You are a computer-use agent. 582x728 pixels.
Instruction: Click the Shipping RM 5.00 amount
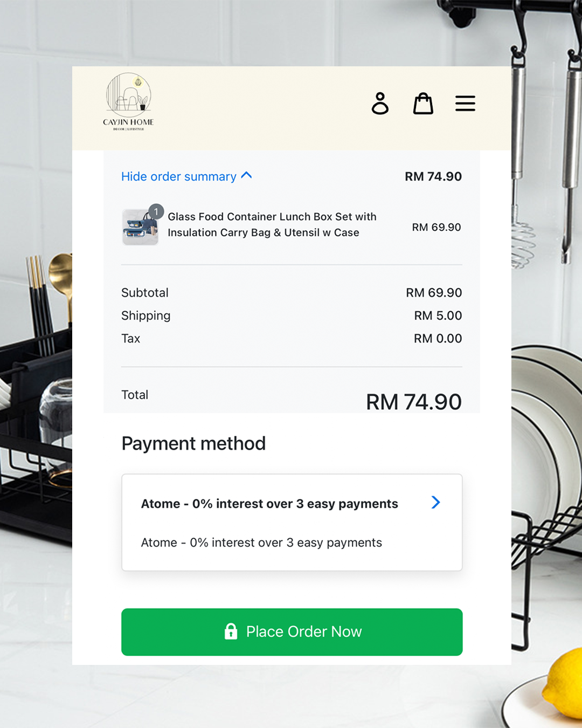point(438,315)
